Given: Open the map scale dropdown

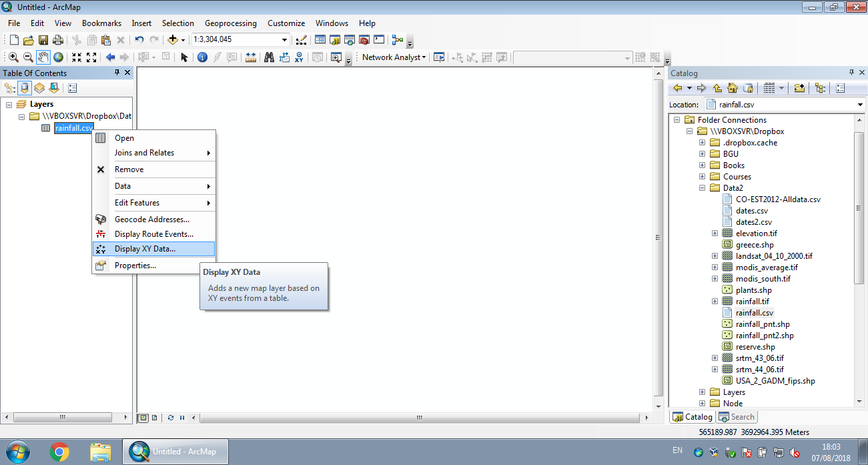Looking at the screenshot, I should (284, 39).
